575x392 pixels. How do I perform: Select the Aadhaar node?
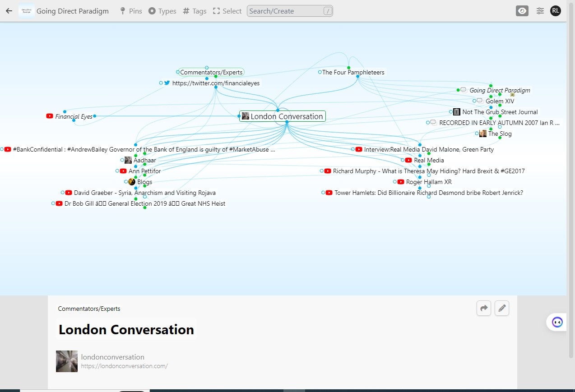click(144, 160)
